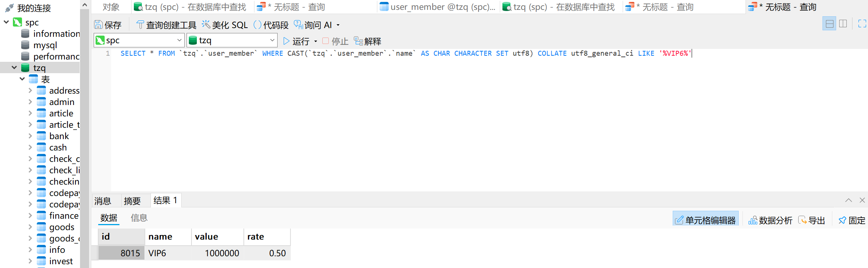868x268 pixels.
Task: Export results using 导出
Action: (811, 220)
